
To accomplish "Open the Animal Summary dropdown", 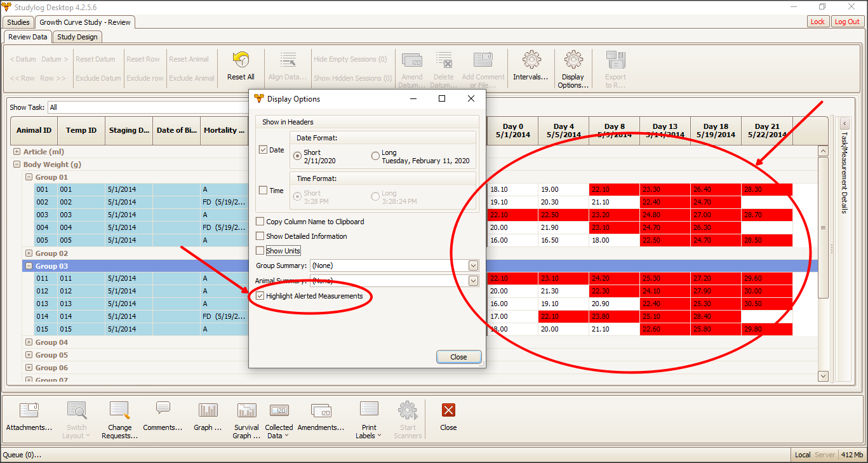I will [473, 281].
